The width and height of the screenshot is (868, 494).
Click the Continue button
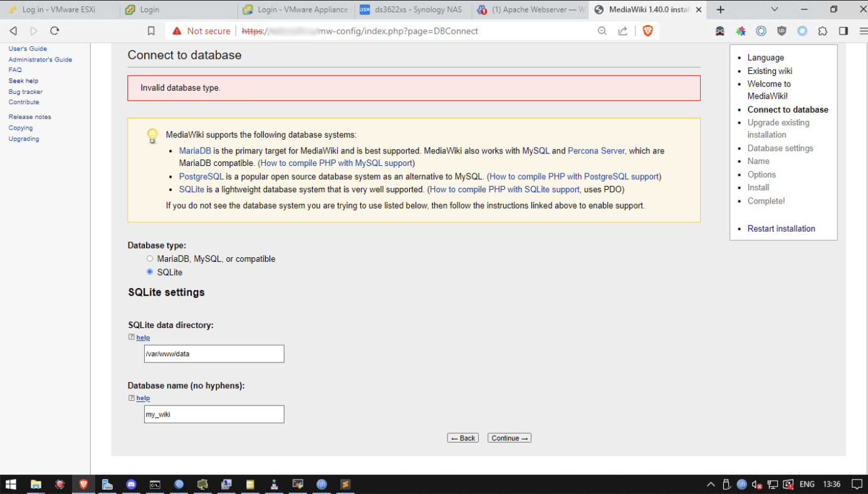tap(510, 438)
